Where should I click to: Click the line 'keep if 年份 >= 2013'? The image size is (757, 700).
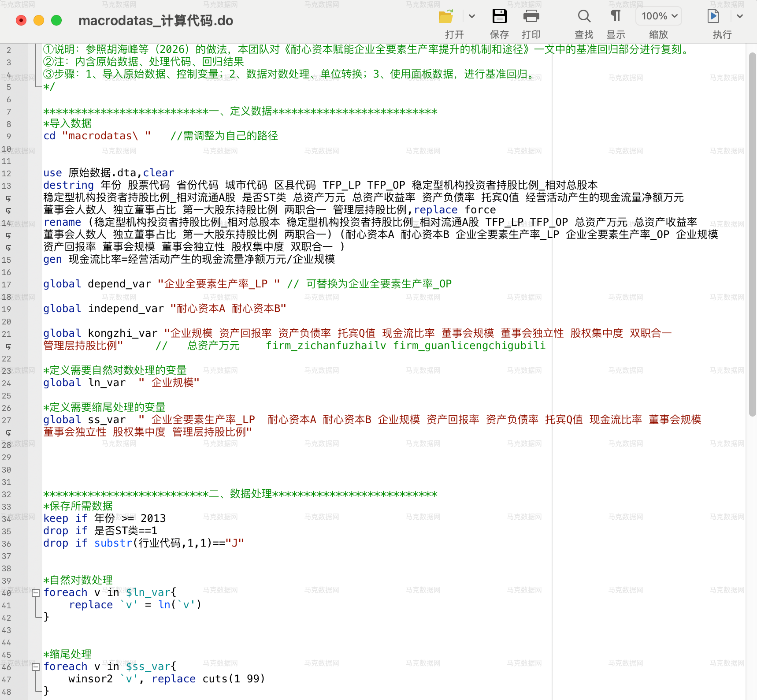[x=104, y=518]
